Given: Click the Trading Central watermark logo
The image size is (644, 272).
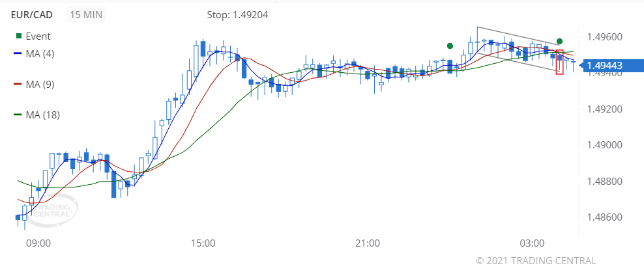Looking at the screenshot, I should 50,210.
